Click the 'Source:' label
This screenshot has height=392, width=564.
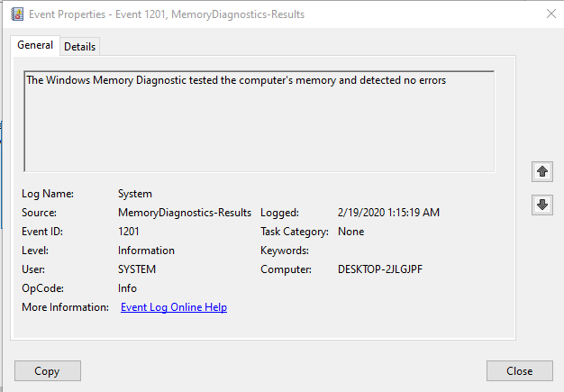click(39, 213)
